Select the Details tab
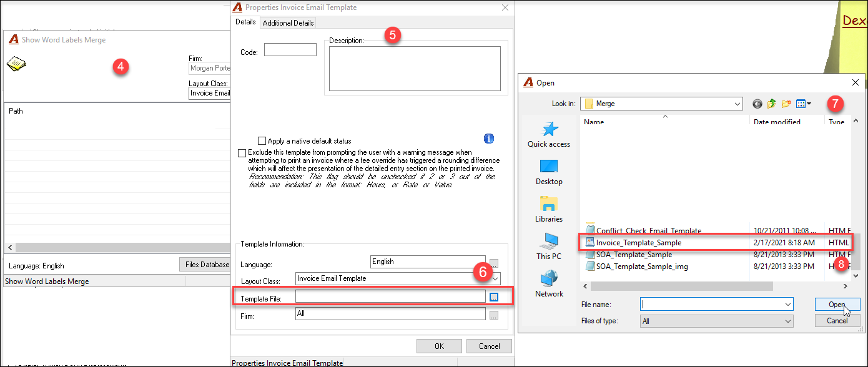Viewport: 868px width, 367px height. click(245, 22)
